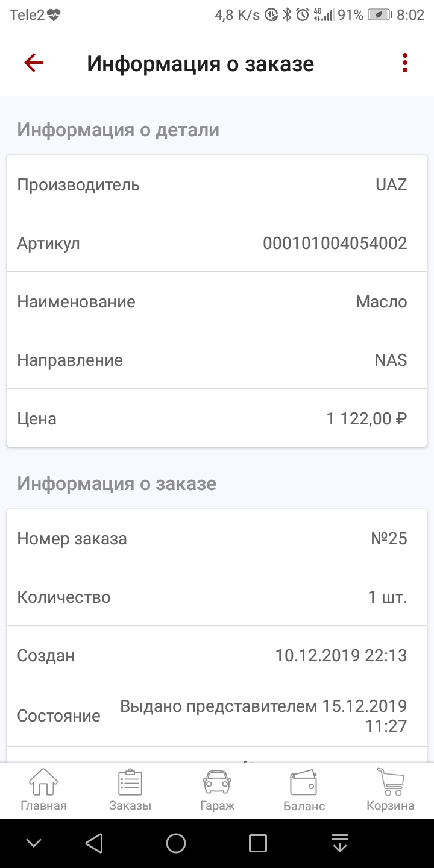Viewport: 434px width, 868px height.
Task: Tap the Android recent apps square
Action: pos(258,843)
